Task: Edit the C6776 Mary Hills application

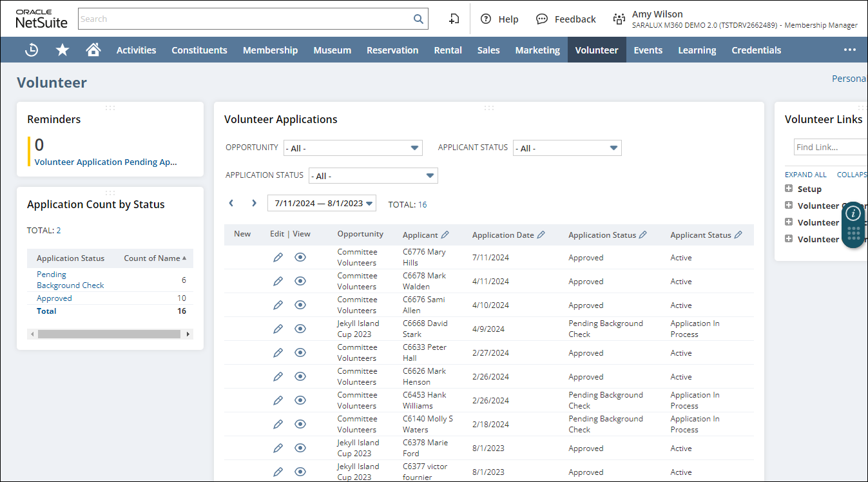Action: pos(278,257)
